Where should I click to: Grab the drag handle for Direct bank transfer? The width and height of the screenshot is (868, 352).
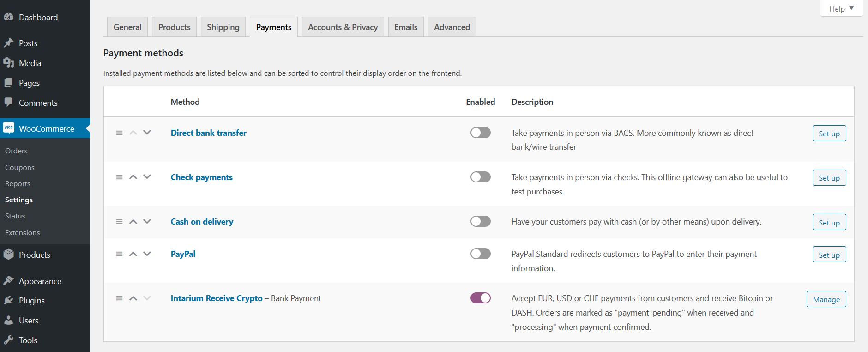click(x=119, y=133)
